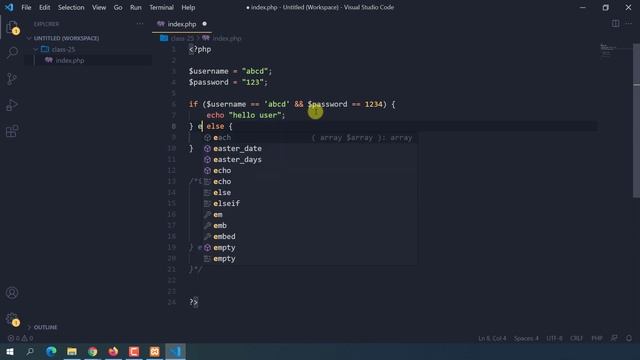Viewport: 640px width, 360px height.
Task: Choose 'embed' snippet suggestion
Action: pyautogui.click(x=310, y=237)
